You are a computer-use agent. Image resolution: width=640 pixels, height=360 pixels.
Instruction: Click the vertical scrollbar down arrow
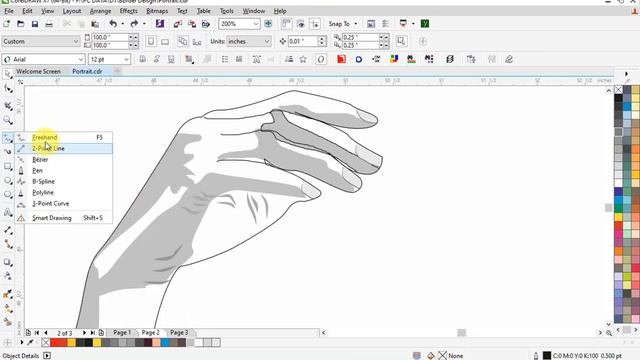pos(609,324)
